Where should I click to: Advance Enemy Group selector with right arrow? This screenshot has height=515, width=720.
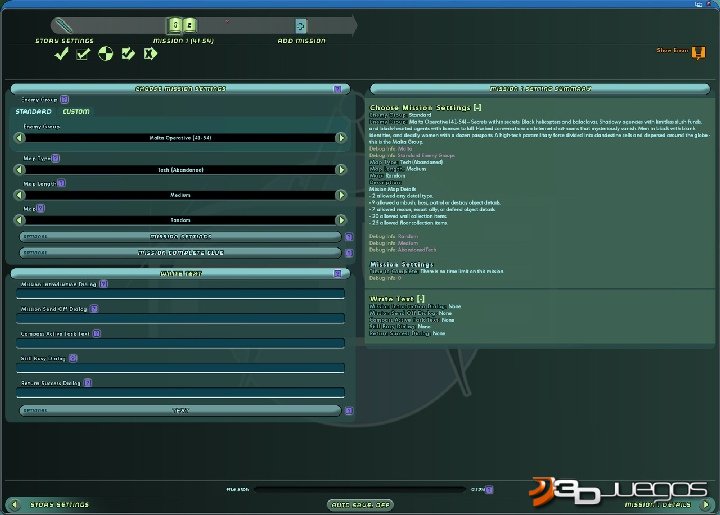341,138
